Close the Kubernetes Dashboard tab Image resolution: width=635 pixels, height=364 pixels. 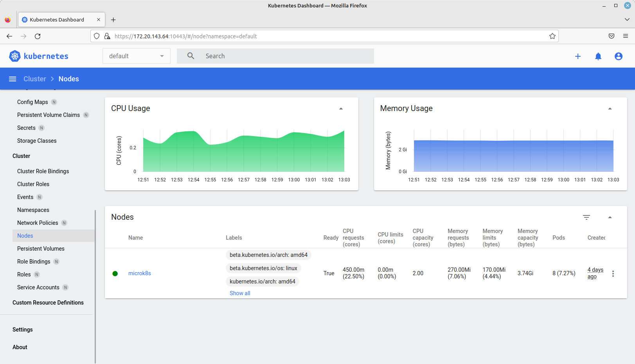99,20
